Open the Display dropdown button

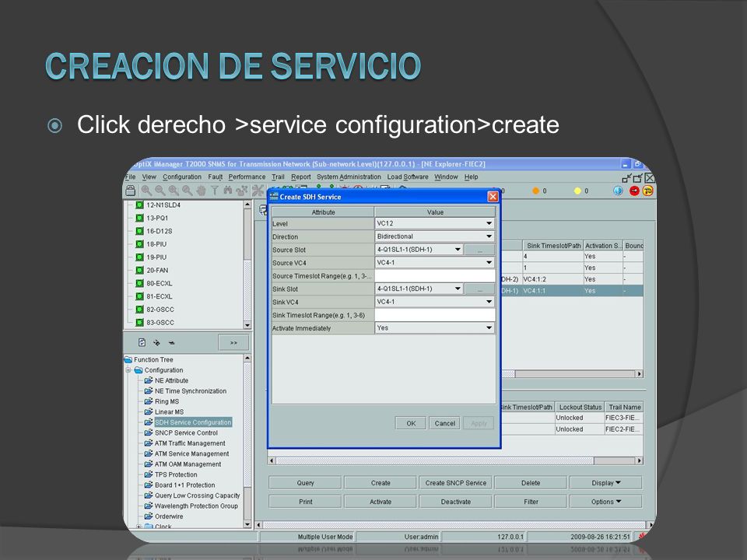(x=605, y=483)
